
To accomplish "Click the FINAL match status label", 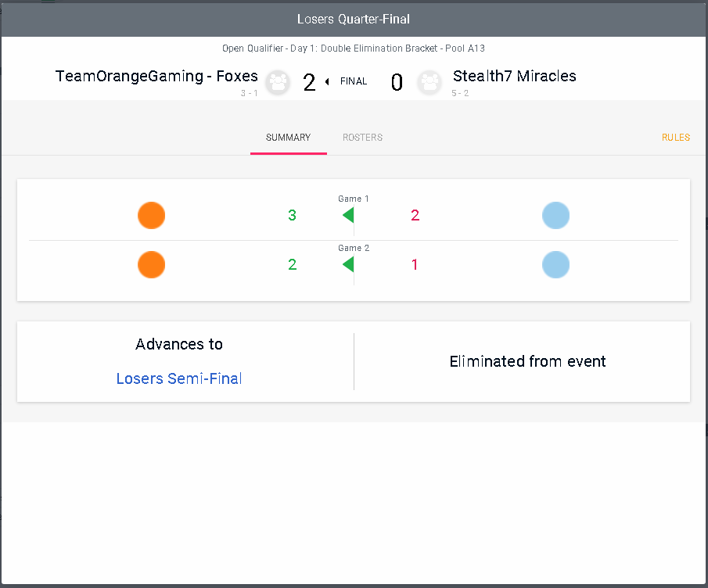I will coord(354,81).
